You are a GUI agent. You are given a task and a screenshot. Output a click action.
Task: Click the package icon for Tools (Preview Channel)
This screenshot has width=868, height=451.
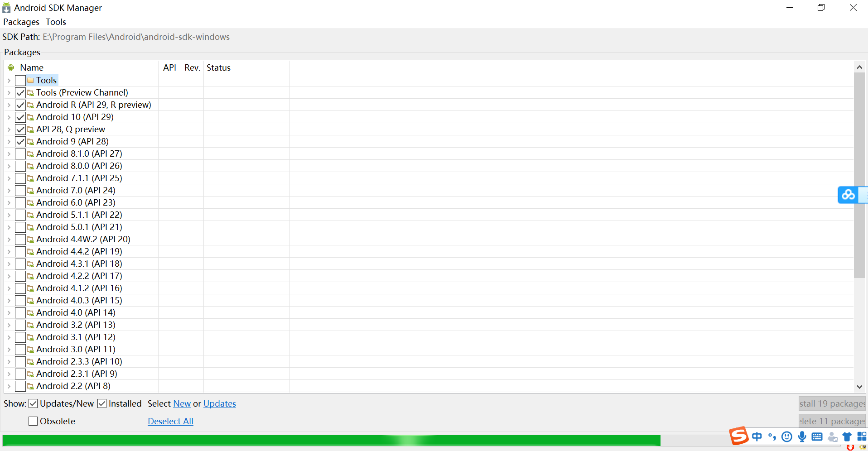click(30, 93)
